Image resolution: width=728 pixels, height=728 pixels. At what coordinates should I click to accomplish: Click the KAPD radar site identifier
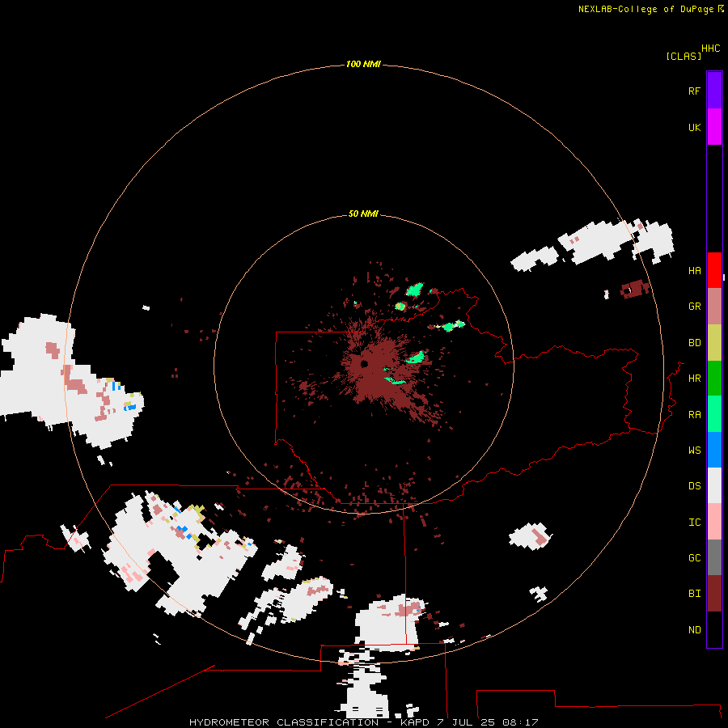pos(415,722)
